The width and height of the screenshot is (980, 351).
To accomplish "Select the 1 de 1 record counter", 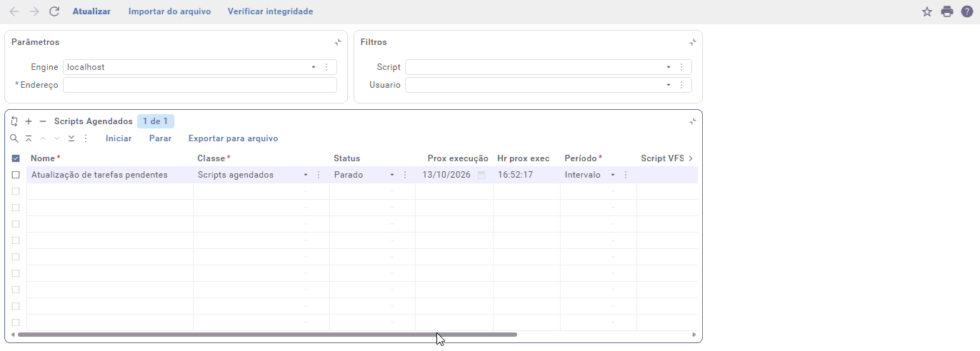I will click(156, 121).
